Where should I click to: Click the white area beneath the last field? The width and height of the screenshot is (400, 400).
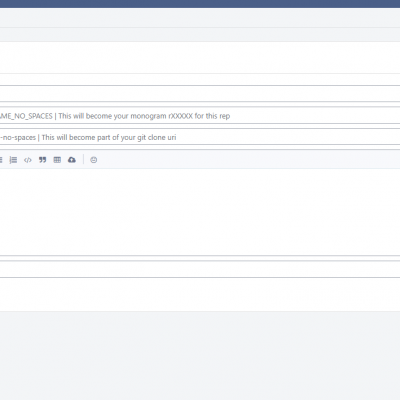coord(200,295)
